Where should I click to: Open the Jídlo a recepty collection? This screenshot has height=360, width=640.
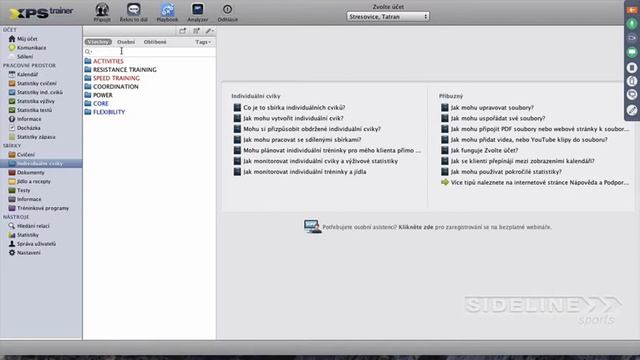click(x=29, y=182)
